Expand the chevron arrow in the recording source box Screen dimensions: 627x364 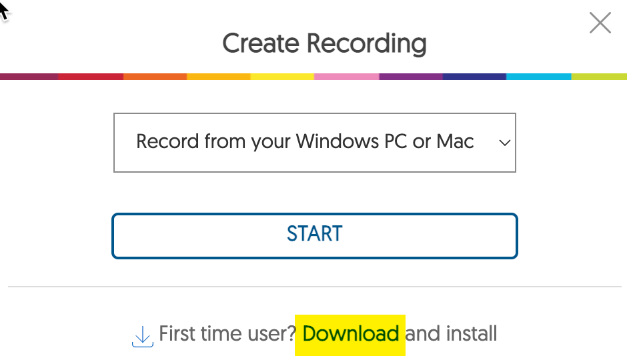(505, 143)
